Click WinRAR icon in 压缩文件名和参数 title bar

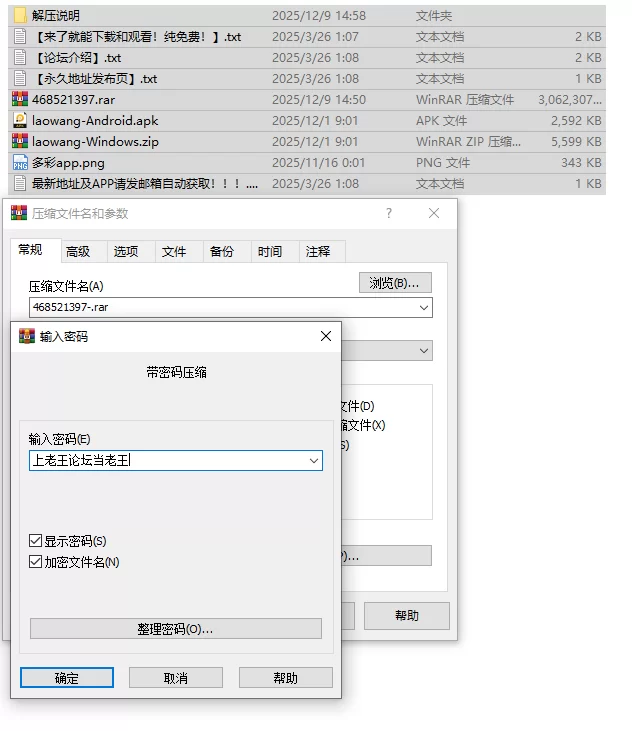tap(19, 213)
